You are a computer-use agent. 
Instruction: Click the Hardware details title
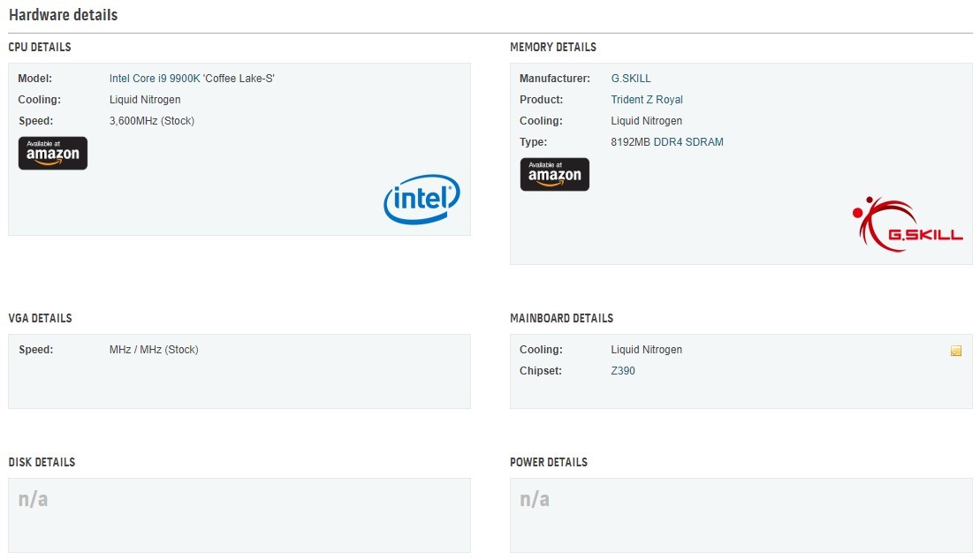click(63, 15)
